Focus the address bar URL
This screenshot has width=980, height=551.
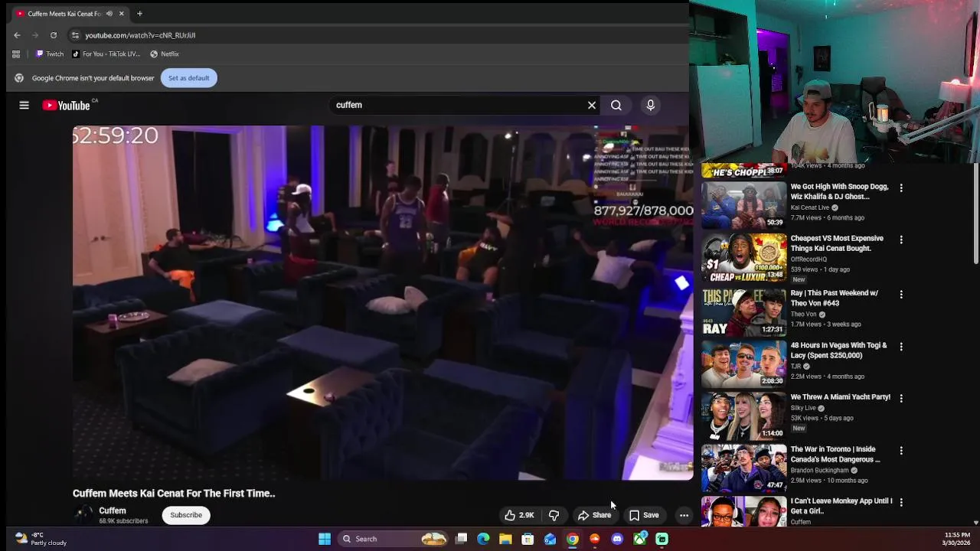pos(140,35)
